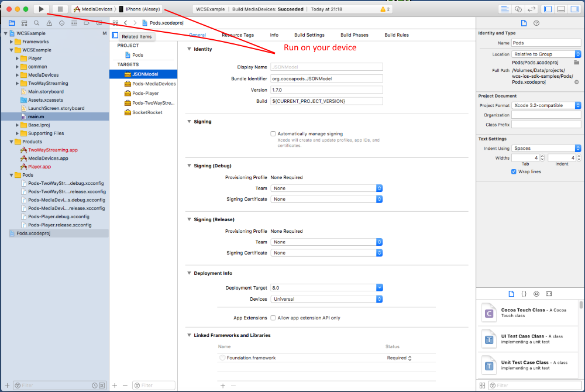Show the find navigator magnifier icon
This screenshot has height=392, width=585.
click(37, 23)
